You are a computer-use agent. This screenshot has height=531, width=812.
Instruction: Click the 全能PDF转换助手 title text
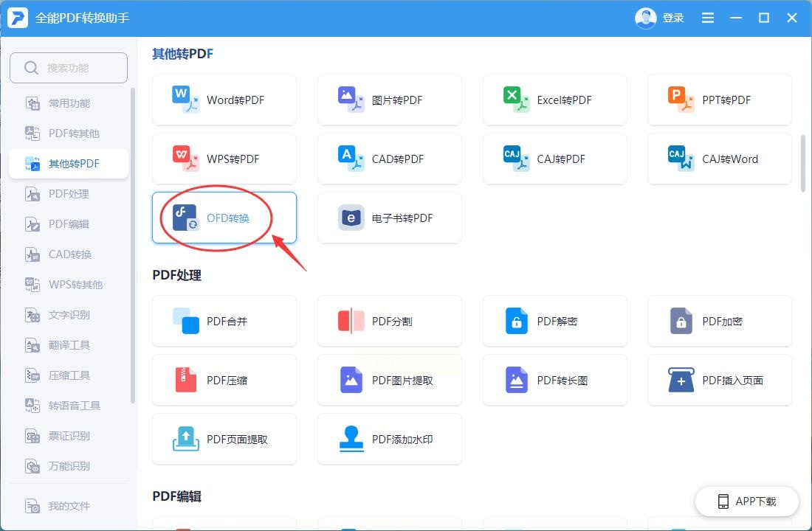[x=83, y=18]
